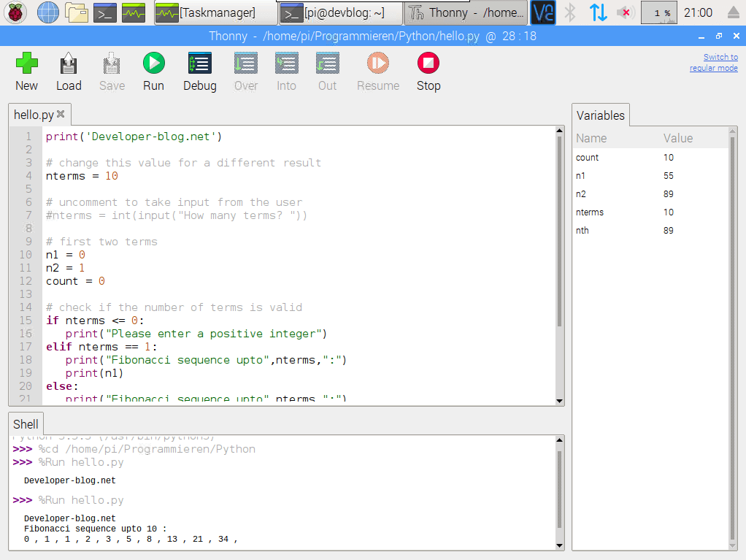Select the Shell tab
The width and height of the screenshot is (746, 560).
click(x=26, y=424)
